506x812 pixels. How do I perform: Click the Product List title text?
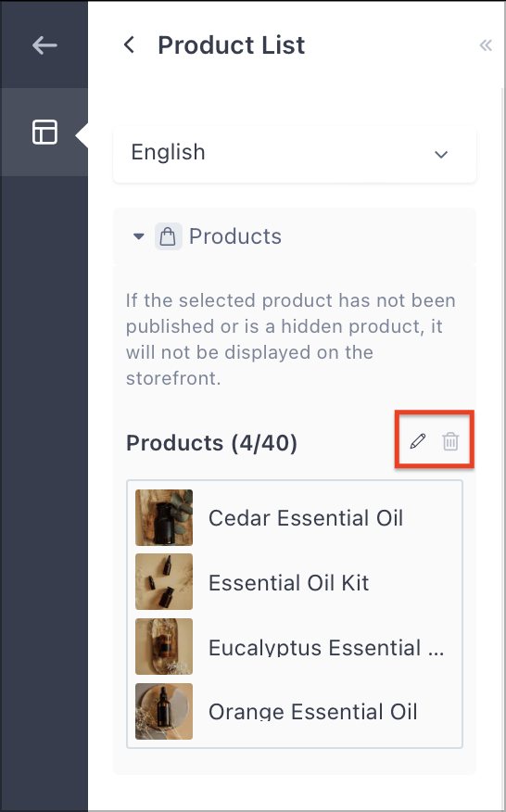232,45
